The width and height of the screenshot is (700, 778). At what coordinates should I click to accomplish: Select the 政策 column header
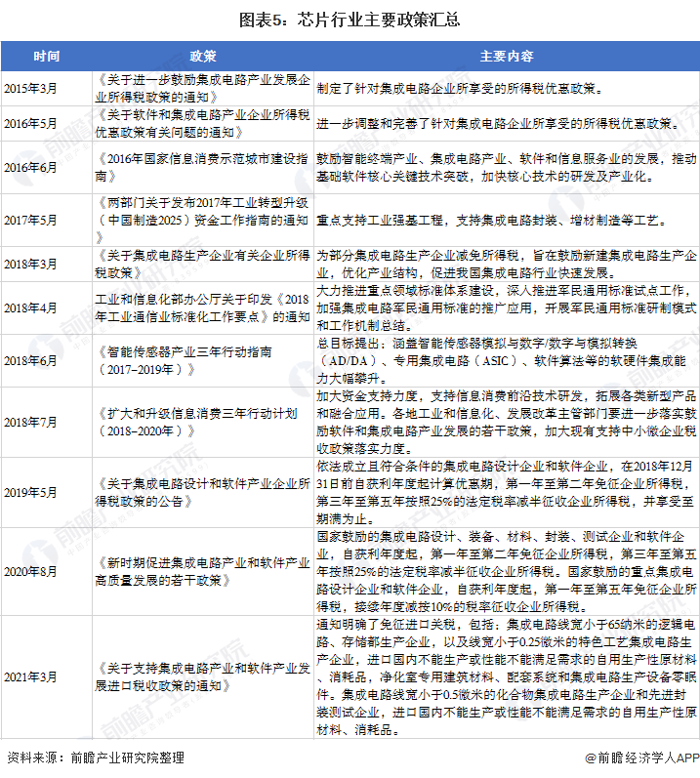[x=203, y=56]
